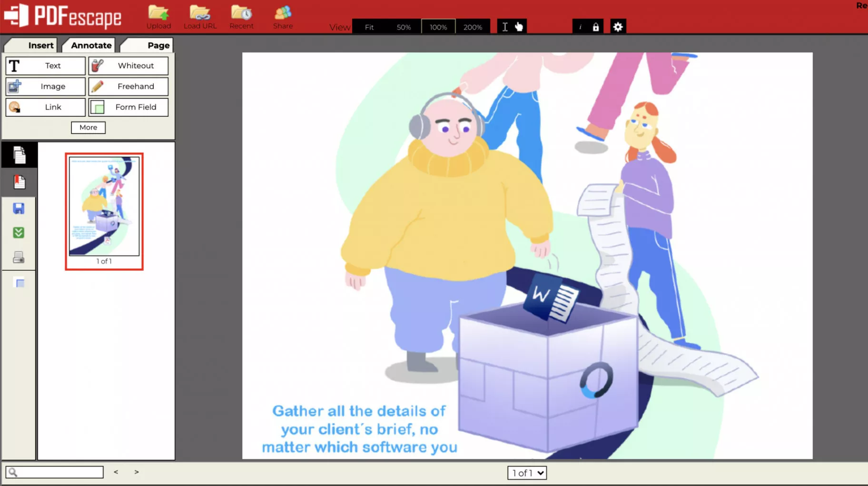868x486 pixels.
Task: Switch to the Page tab
Action: (x=159, y=45)
